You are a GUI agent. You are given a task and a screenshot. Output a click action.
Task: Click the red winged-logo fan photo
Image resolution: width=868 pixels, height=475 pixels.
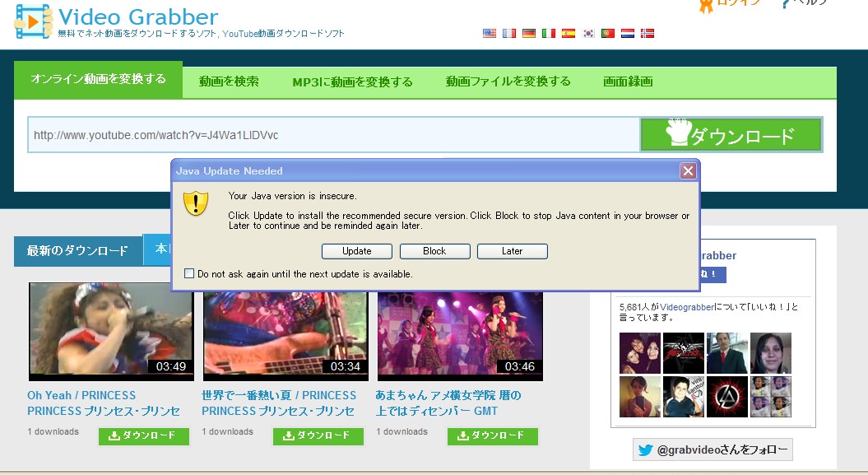click(x=684, y=353)
